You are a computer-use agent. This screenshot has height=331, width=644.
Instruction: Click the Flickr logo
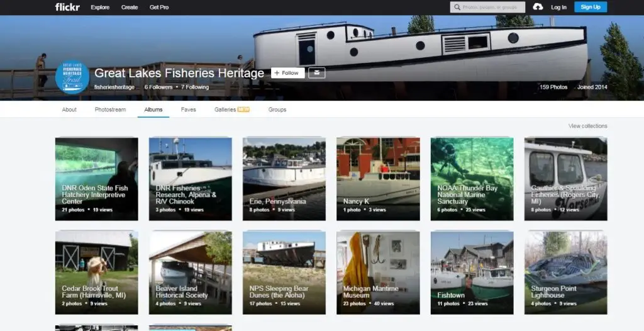(67, 7)
